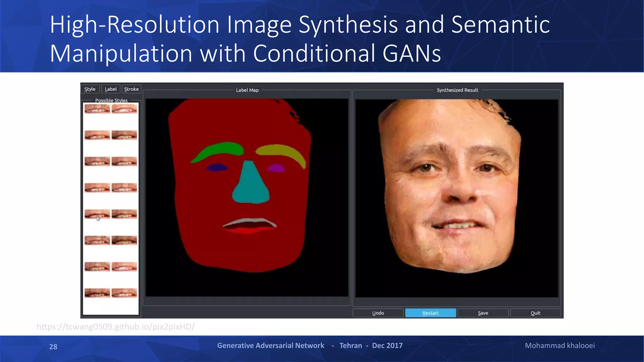Select seventh row right mouth style thumbnail
This screenshot has height=362, width=644.
click(x=124, y=267)
